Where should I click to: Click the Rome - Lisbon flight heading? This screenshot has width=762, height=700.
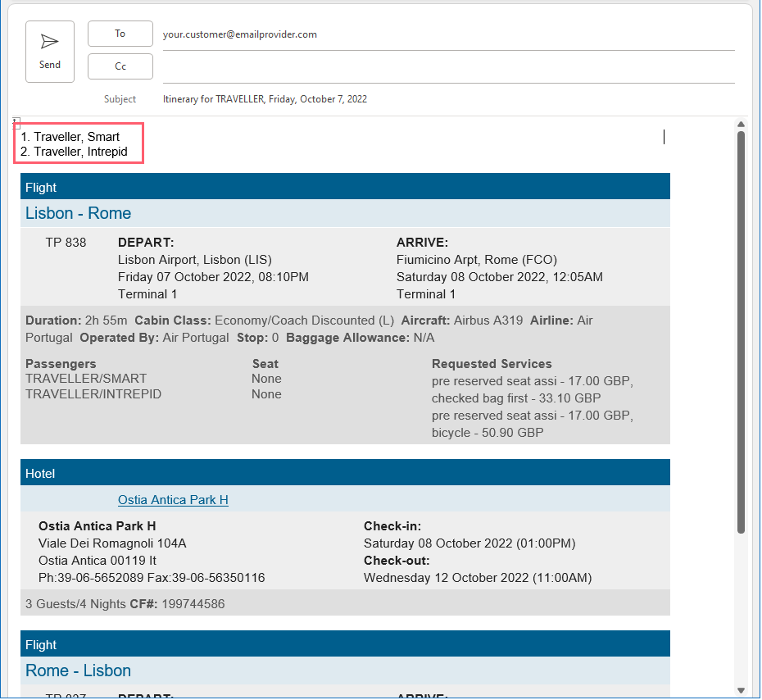click(x=79, y=670)
